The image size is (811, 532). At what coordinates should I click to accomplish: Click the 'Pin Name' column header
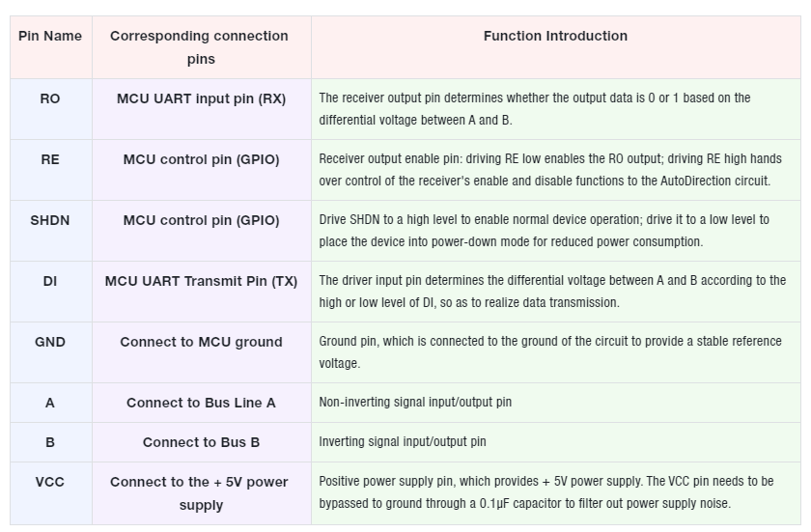(x=50, y=47)
